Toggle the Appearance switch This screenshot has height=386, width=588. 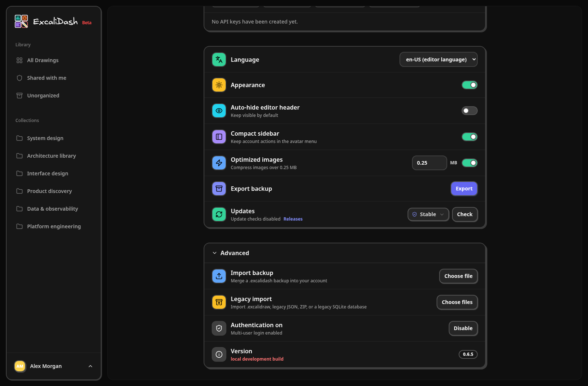[470, 85]
